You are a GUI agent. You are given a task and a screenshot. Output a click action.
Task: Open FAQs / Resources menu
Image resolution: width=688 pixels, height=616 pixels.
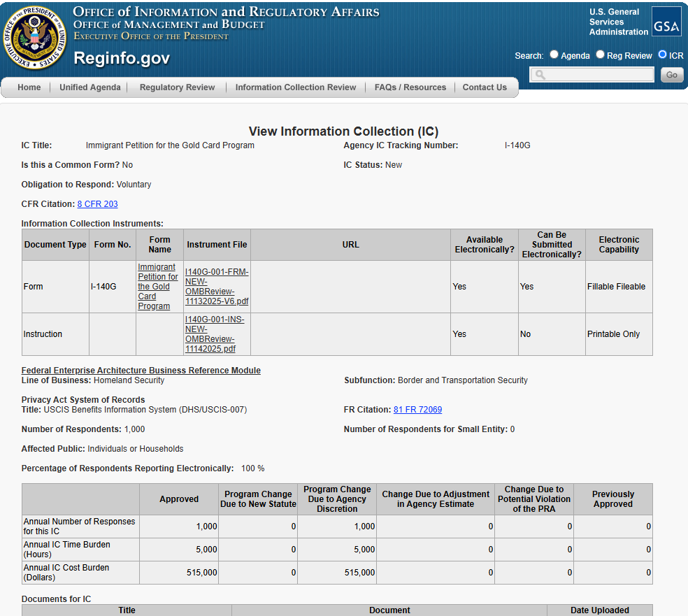tap(410, 87)
